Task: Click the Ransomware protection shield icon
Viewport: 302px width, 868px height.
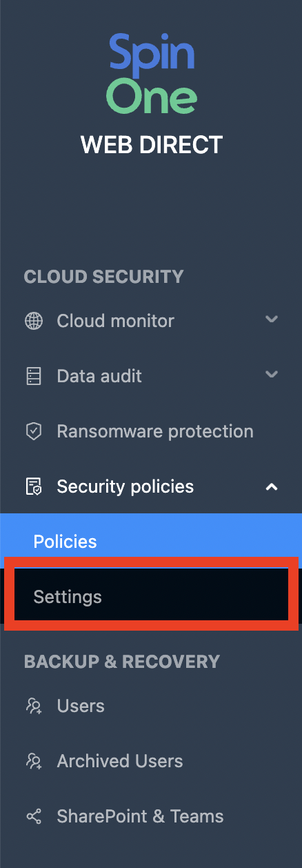Action: click(33, 431)
